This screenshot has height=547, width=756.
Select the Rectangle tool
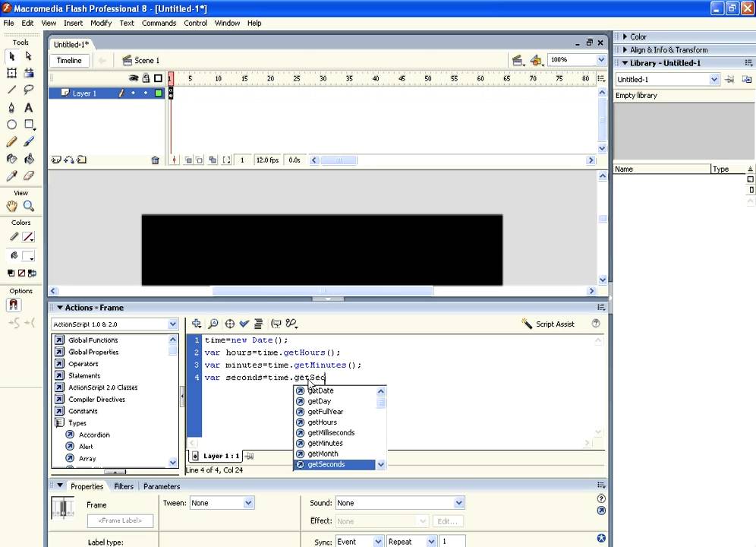29,125
